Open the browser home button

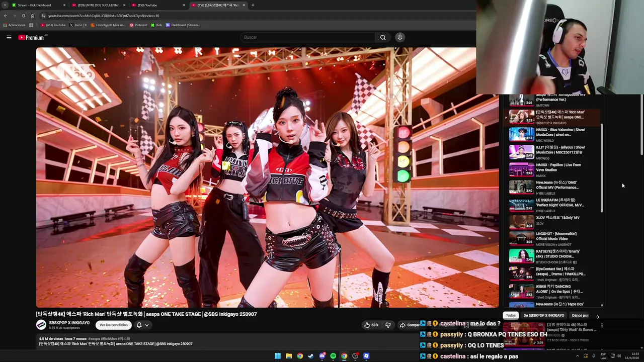[32, 16]
